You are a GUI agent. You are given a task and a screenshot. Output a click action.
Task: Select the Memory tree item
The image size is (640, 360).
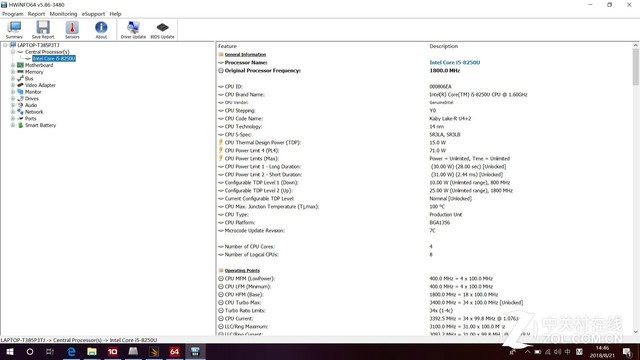pyautogui.click(x=34, y=72)
